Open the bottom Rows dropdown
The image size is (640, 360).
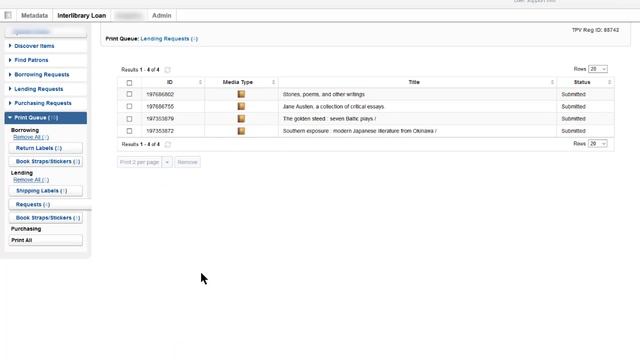(x=598, y=144)
